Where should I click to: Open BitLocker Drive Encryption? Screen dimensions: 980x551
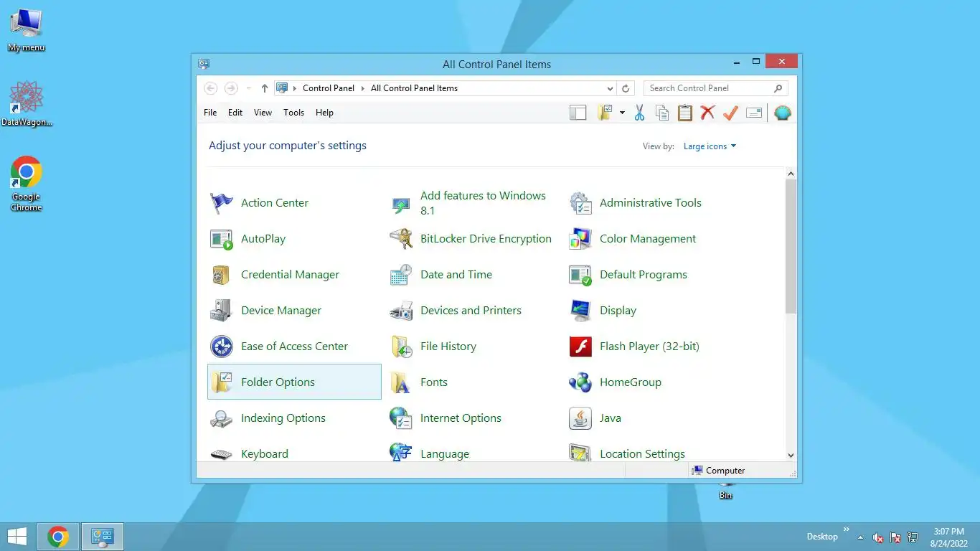tap(471, 239)
